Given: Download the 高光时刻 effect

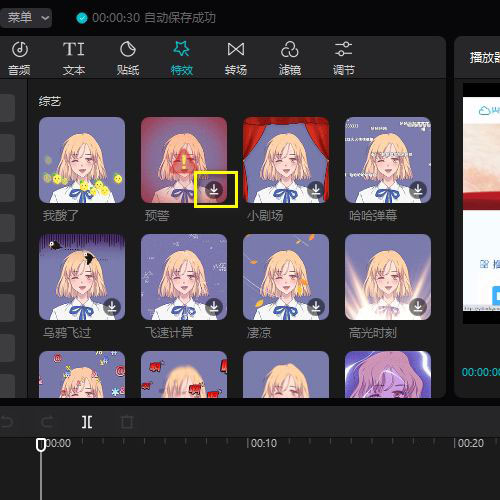Looking at the screenshot, I should pos(418,307).
